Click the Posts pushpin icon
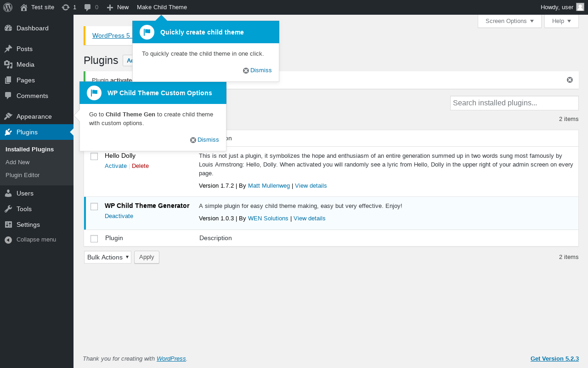588x368 pixels. [8, 49]
